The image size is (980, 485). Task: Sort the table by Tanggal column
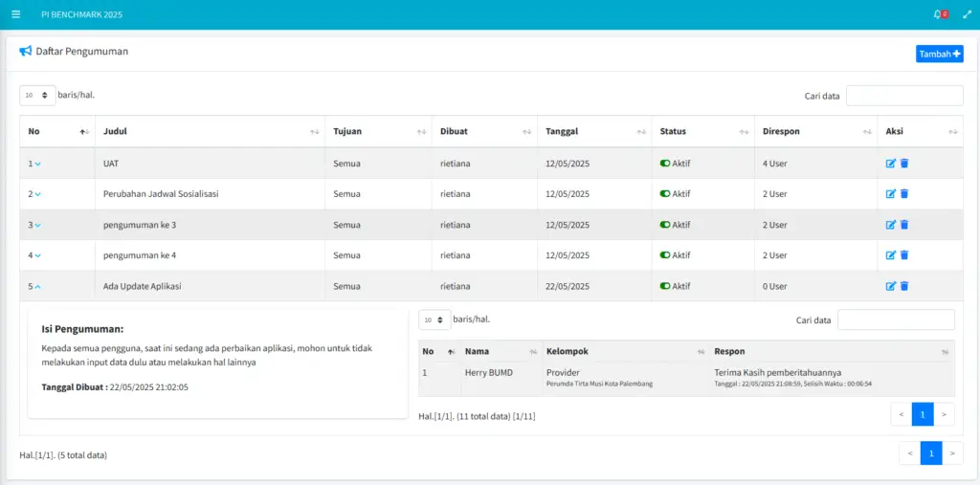click(x=635, y=132)
